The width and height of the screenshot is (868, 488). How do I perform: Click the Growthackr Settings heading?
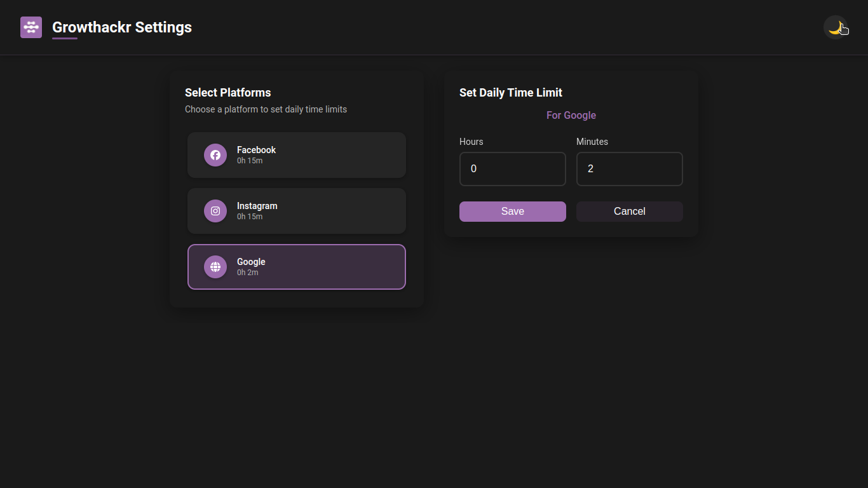[122, 27]
